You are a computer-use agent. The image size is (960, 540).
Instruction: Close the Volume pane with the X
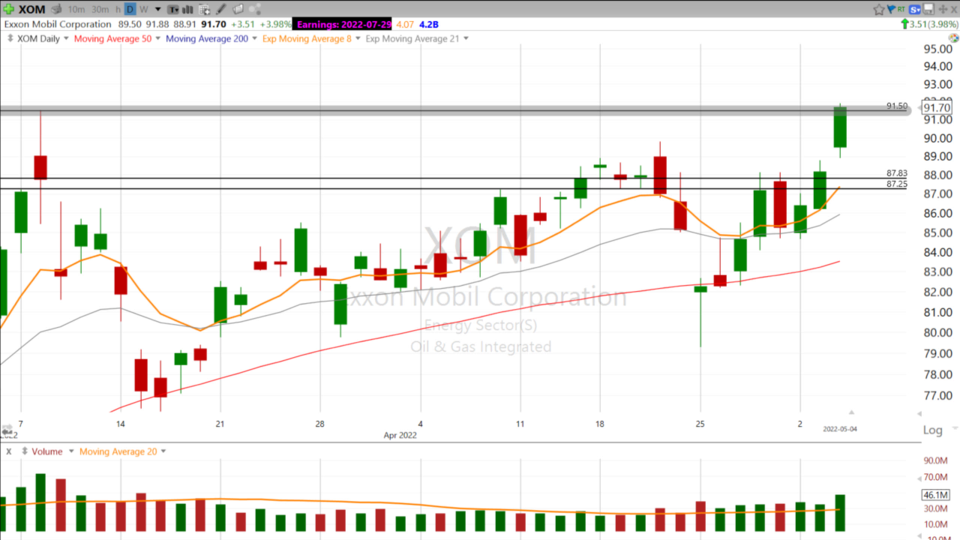9,452
